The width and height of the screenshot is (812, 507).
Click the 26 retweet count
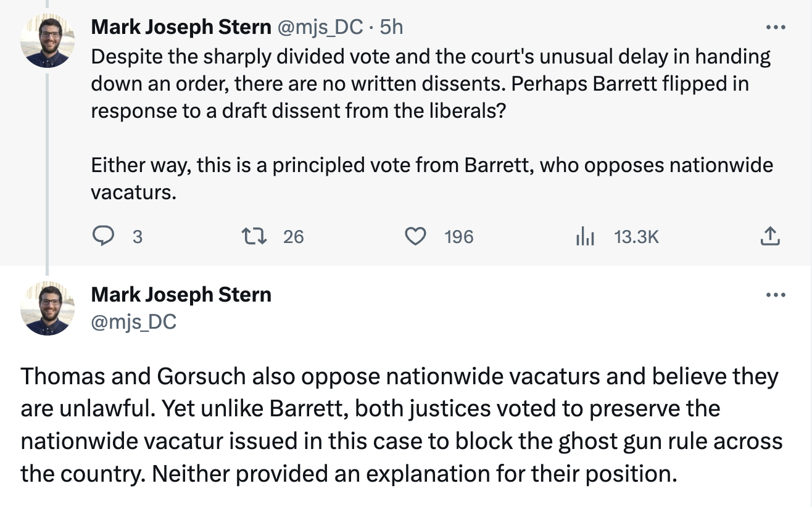coord(294,236)
